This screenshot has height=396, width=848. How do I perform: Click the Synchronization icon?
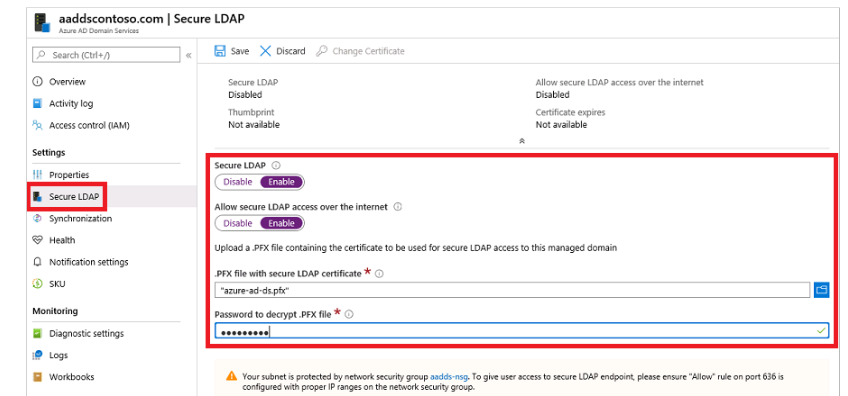tap(37, 218)
